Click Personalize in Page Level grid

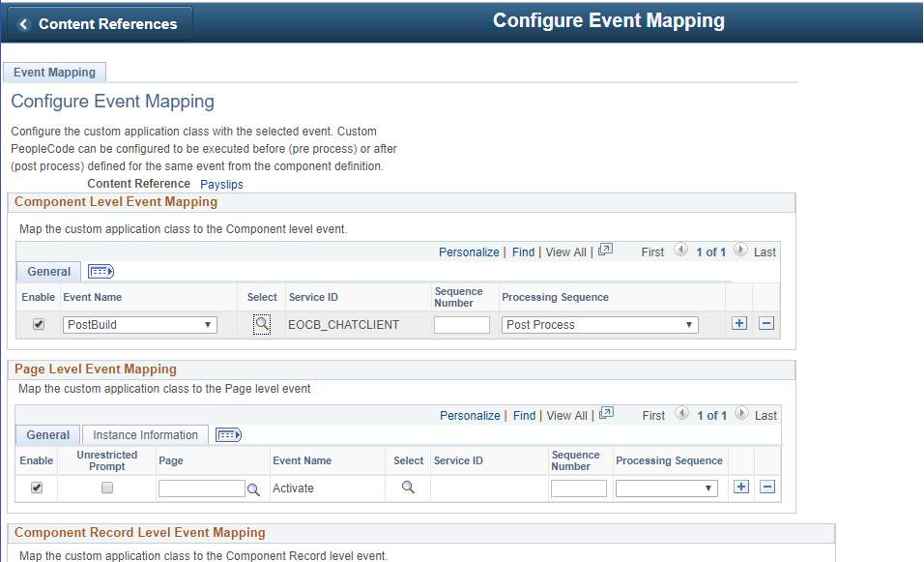point(470,415)
